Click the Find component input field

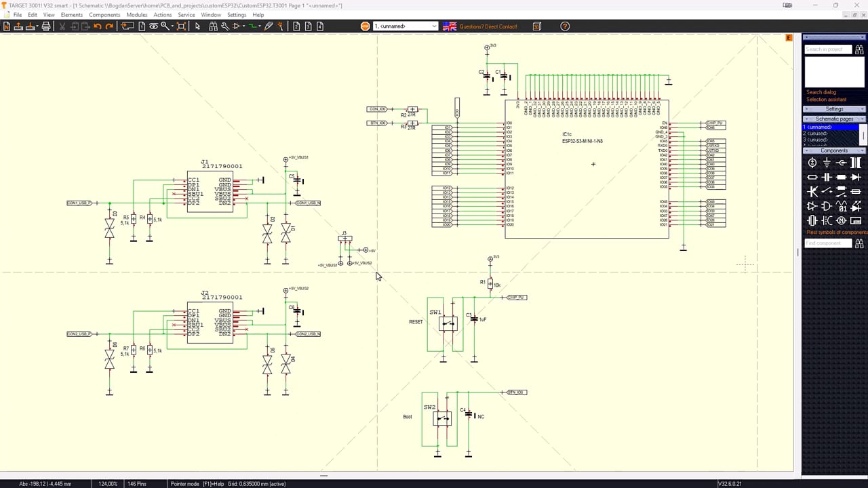coord(828,243)
